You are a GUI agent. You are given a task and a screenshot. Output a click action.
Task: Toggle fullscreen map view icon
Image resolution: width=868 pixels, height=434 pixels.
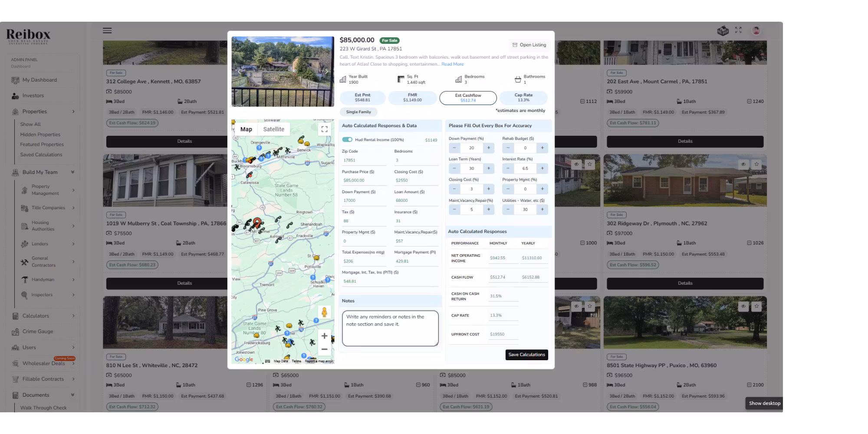pos(324,129)
